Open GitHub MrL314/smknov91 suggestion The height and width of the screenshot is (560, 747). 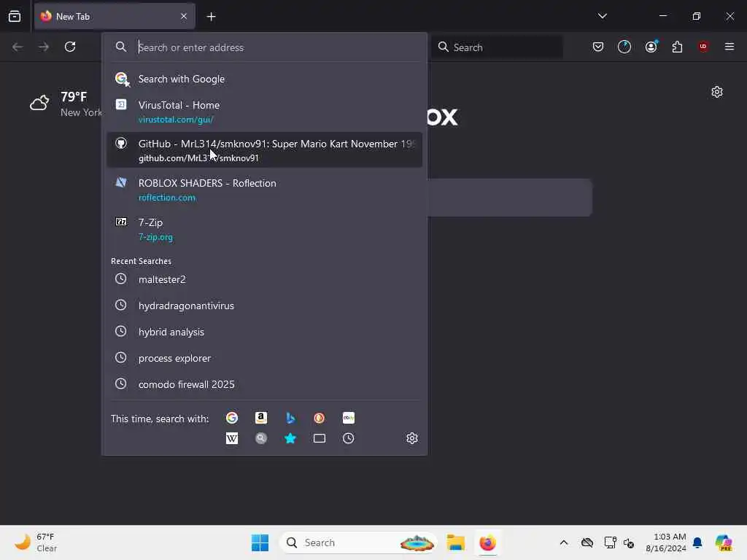264,150
